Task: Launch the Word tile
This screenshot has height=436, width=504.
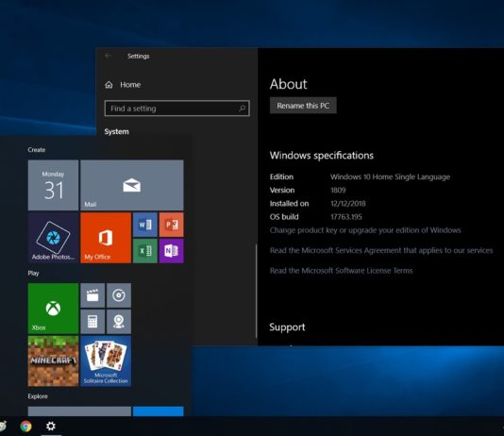Action: pos(145,225)
